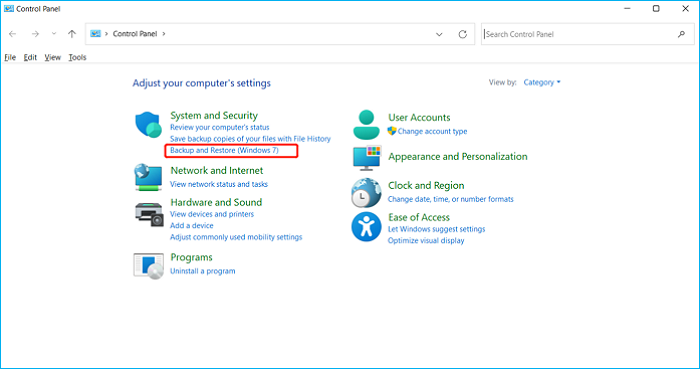Image resolution: width=700 pixels, height=369 pixels.
Task: Open Save backup copies with File History
Action: (x=250, y=139)
